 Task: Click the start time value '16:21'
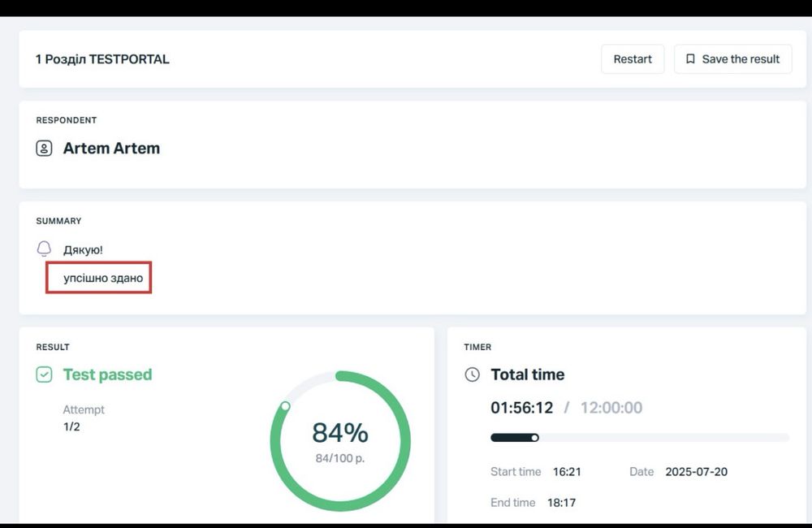tap(567, 471)
